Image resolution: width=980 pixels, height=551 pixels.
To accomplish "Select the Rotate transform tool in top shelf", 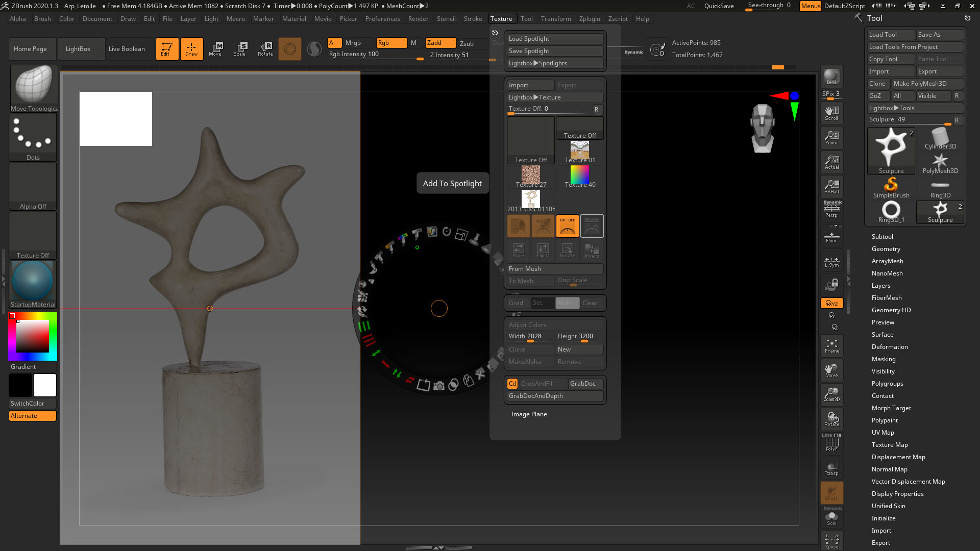I will tap(265, 49).
